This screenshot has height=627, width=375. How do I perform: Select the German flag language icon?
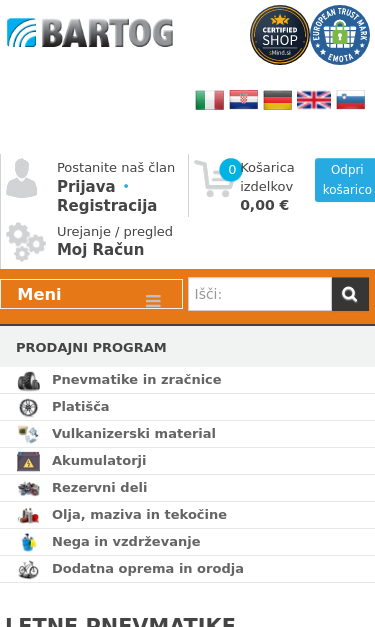click(277, 100)
